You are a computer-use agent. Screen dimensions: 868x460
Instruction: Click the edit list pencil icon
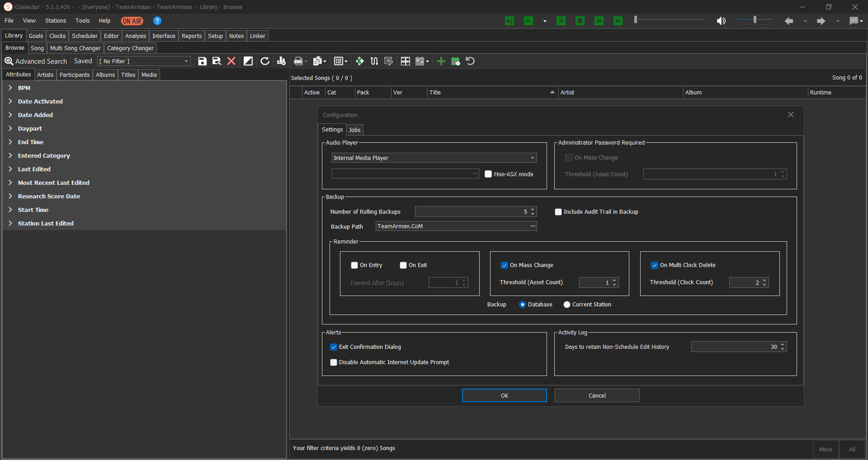(x=388, y=61)
